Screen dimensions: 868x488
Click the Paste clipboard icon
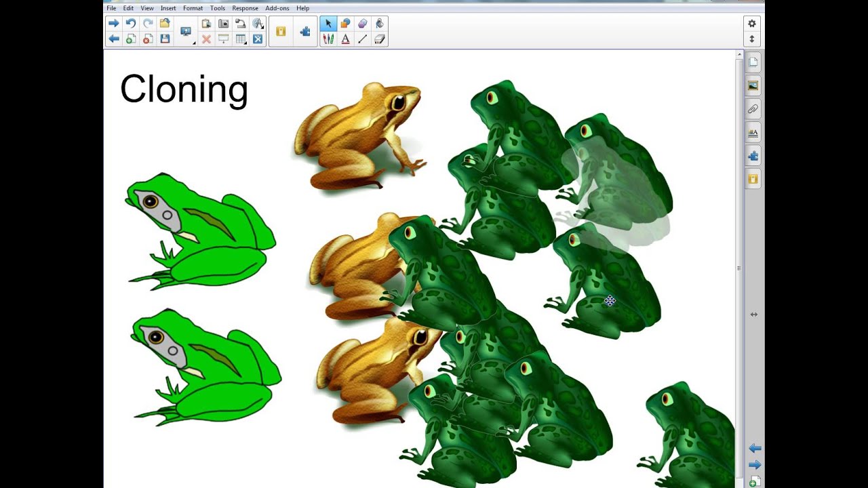tap(207, 23)
